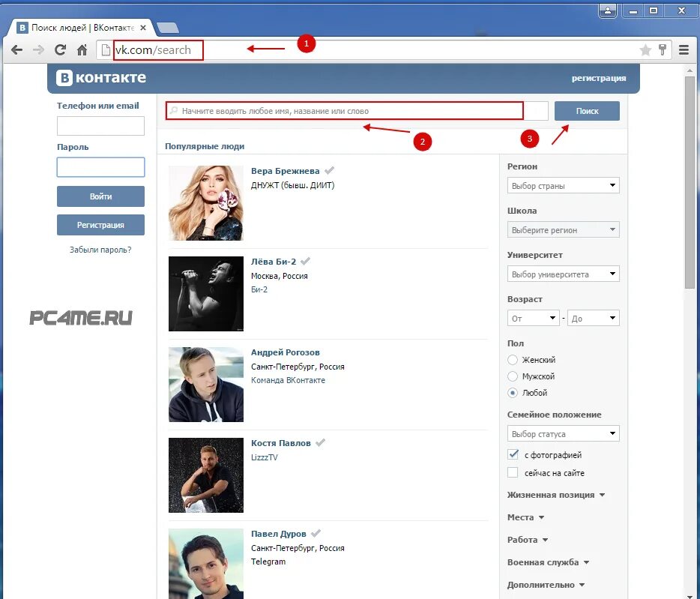
Task: Open the age До dropdown
Action: point(594,318)
